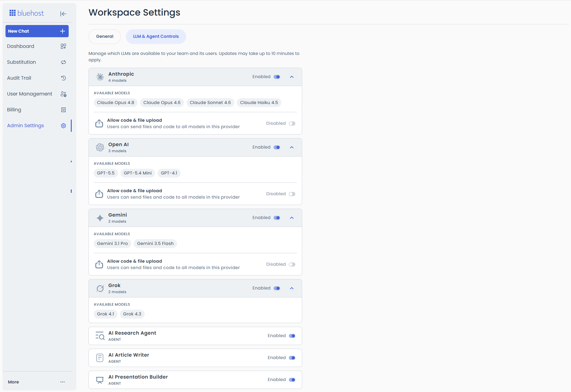Click the More ellipsis icon
Screen dimensions: 571x392
pos(63,382)
